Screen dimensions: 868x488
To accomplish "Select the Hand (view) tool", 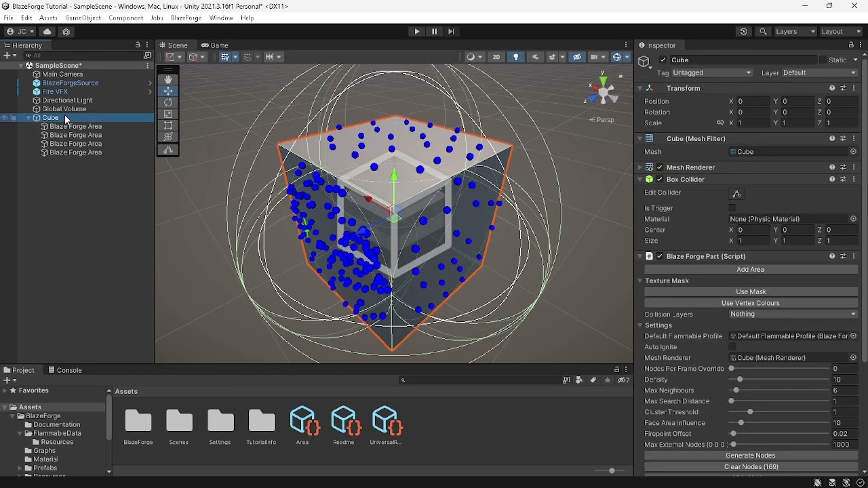I will [x=168, y=79].
